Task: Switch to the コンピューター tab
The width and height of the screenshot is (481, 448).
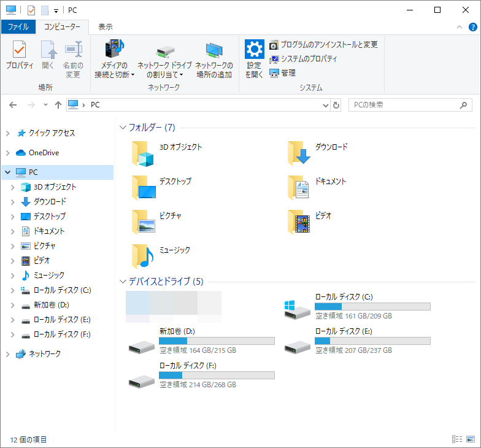Action: 62,27
